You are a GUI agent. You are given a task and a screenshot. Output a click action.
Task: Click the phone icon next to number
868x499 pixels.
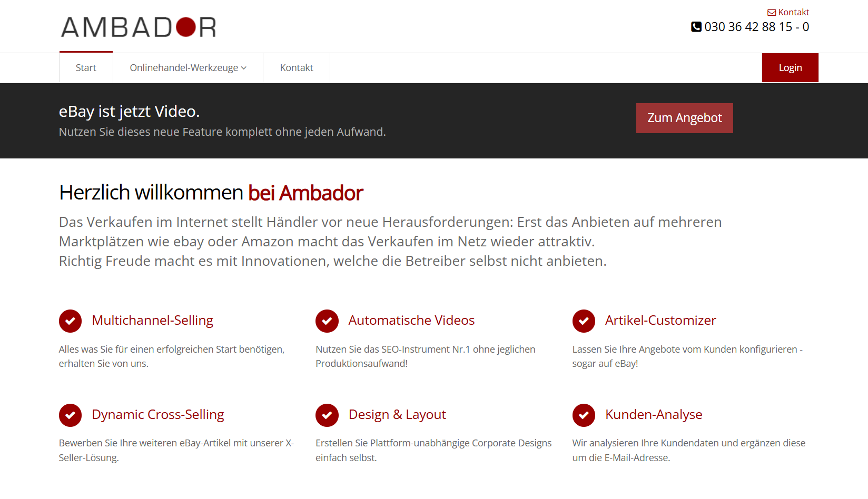pyautogui.click(x=696, y=27)
